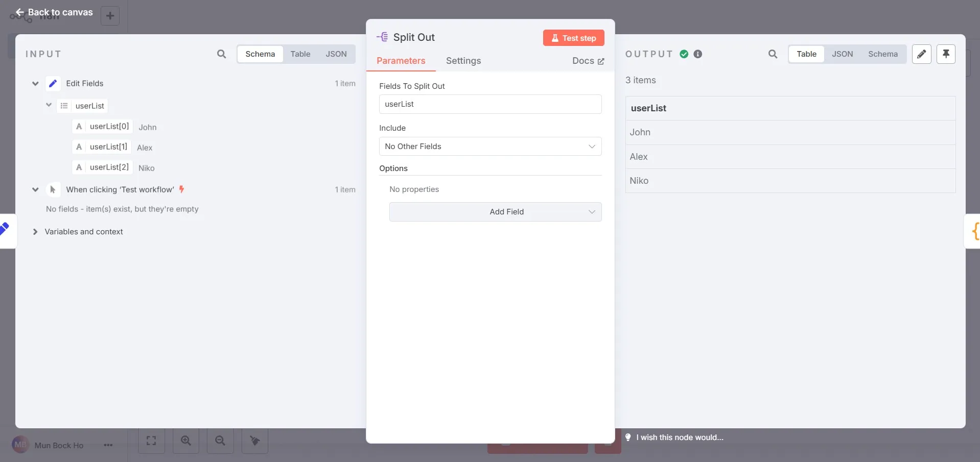Screen dimensions: 980x462
Task: Zoom in on the canvas
Action: (x=186, y=441)
